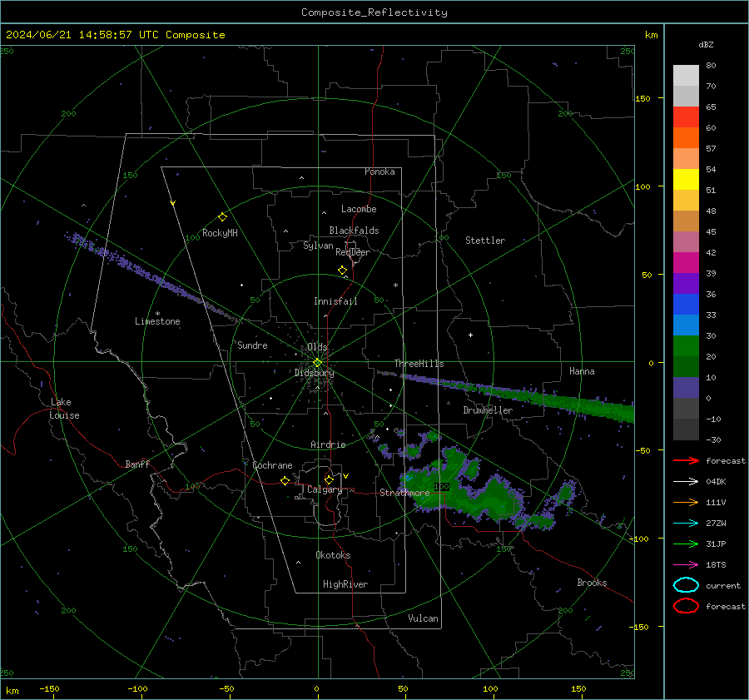Click the red forecast arrow in legend
Screen dimensions: 749x700
tap(686, 460)
